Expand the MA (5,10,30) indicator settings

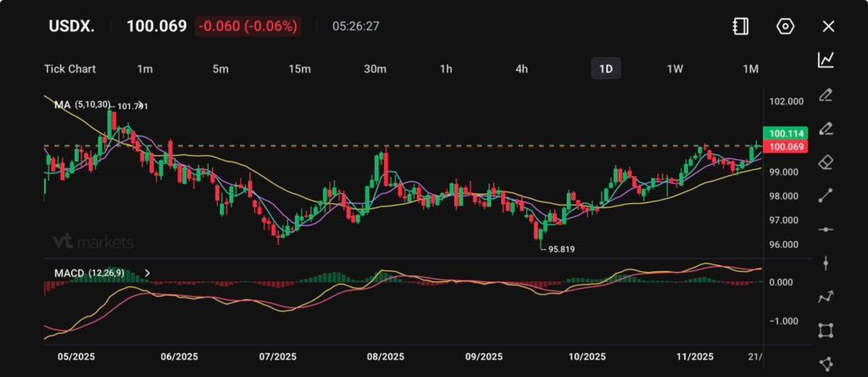tap(81, 104)
